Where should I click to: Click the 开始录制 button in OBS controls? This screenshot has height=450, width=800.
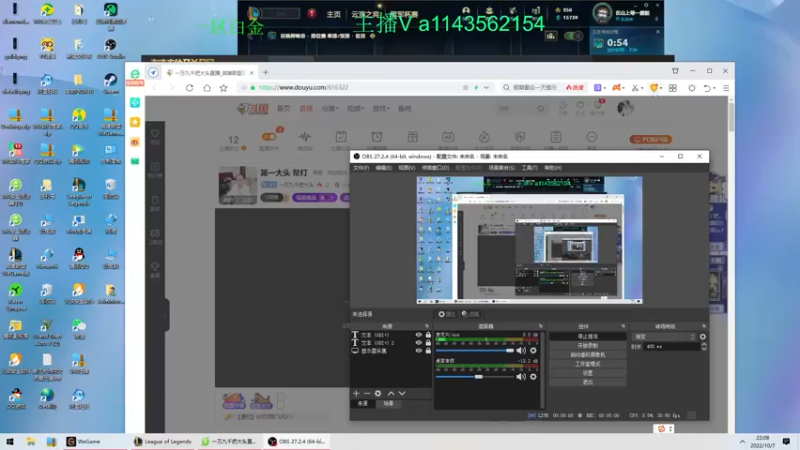(x=588, y=345)
